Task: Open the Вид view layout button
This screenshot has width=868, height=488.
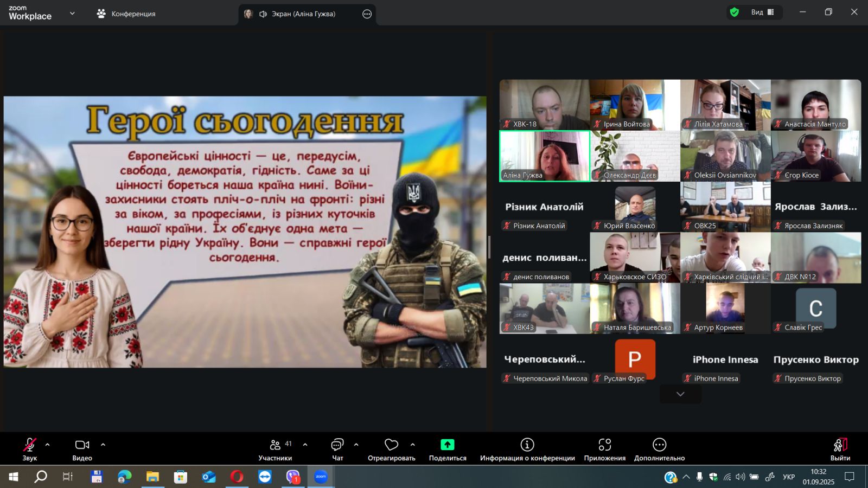Action: [x=762, y=12]
